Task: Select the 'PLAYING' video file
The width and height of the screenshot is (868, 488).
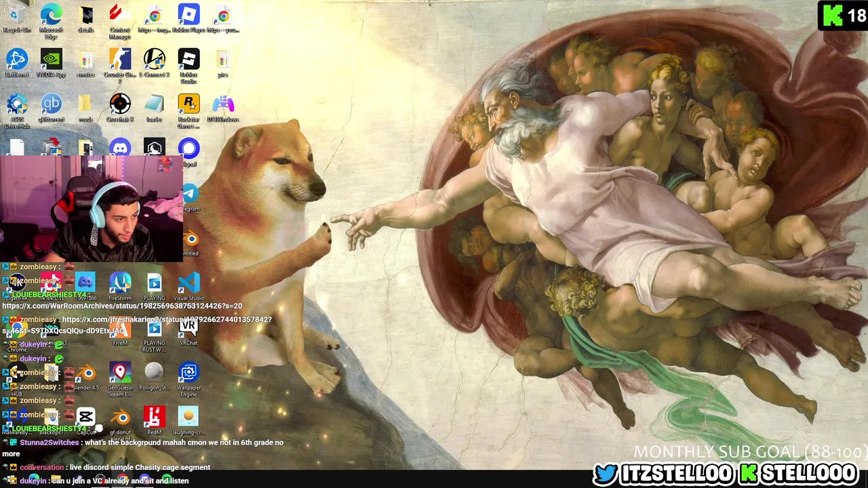Action: (155, 287)
